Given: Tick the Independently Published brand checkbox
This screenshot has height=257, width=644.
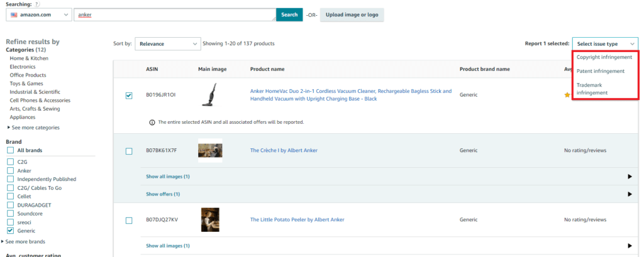Looking at the screenshot, I should [11, 179].
